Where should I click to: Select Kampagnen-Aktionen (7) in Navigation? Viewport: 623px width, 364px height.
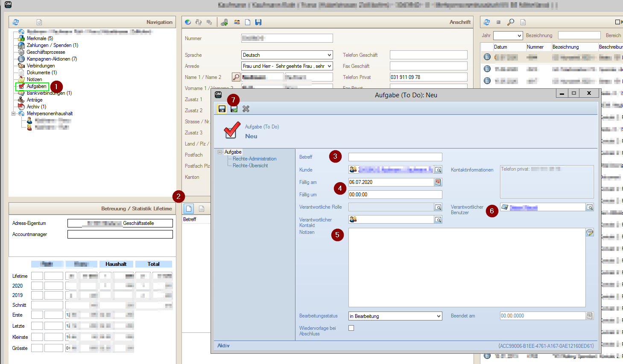(x=52, y=59)
